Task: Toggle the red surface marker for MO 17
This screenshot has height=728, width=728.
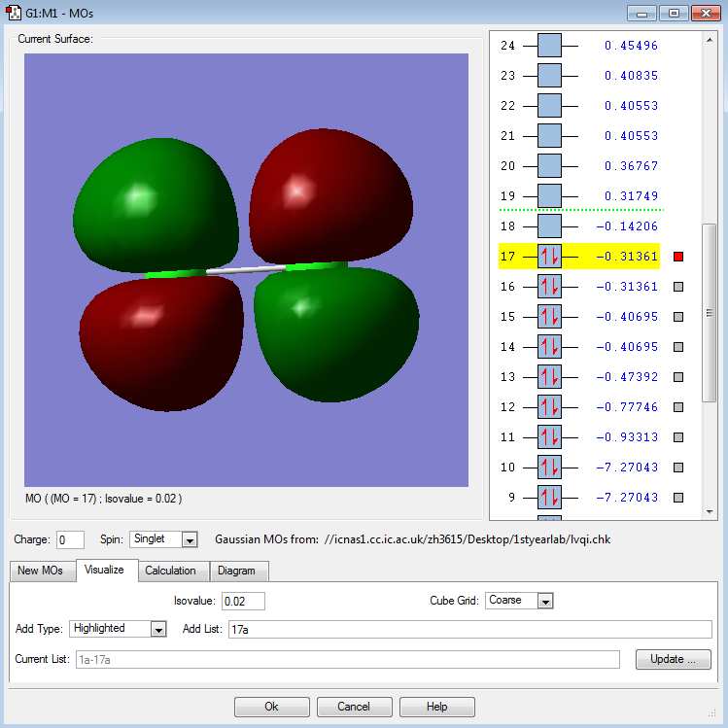Action: click(x=678, y=257)
